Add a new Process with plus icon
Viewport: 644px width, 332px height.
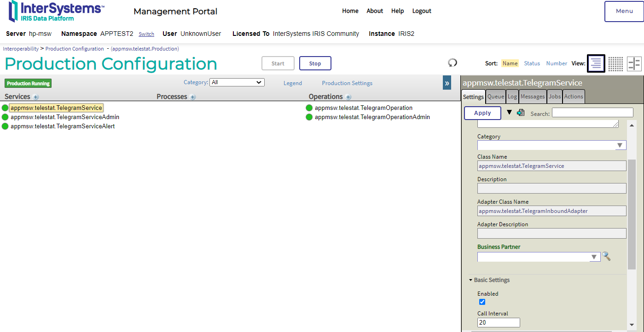193,97
